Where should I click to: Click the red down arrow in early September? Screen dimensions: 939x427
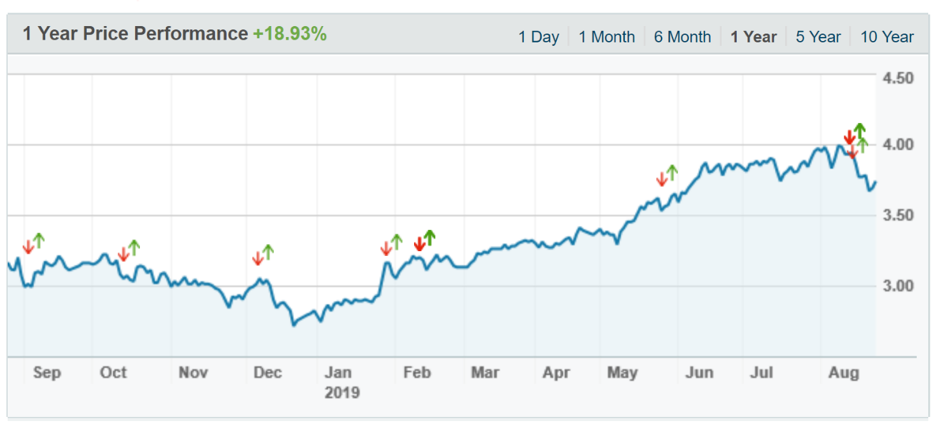click(x=28, y=247)
